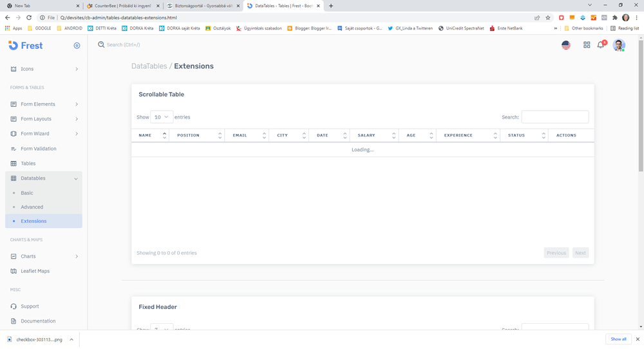Screen dimensions: 644x349
Task: Select the Basic datatables menu item
Action: 27,193
